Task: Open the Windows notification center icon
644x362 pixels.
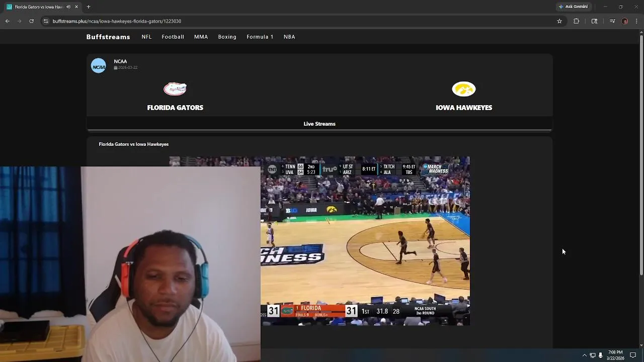Action: (x=633, y=355)
